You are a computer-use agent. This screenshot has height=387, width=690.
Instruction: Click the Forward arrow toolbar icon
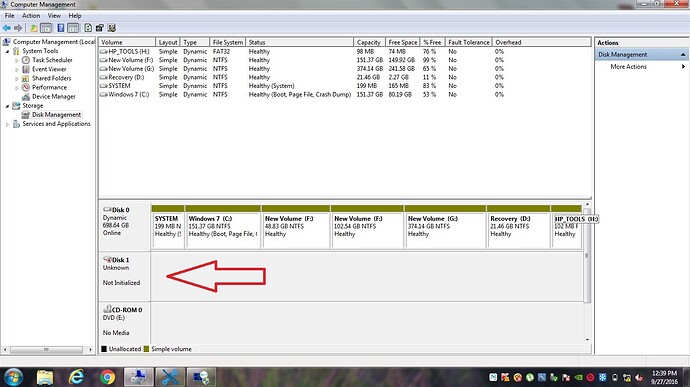(x=18, y=28)
